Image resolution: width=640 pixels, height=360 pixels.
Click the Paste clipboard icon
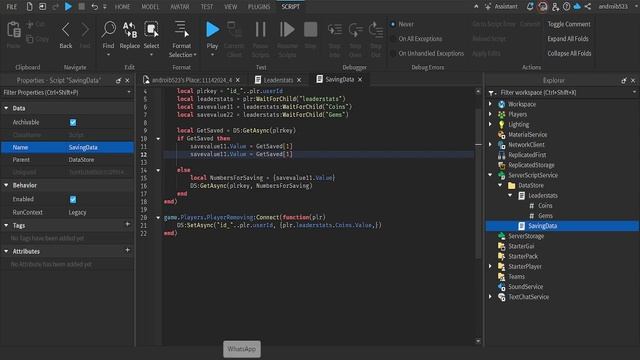click(13, 30)
